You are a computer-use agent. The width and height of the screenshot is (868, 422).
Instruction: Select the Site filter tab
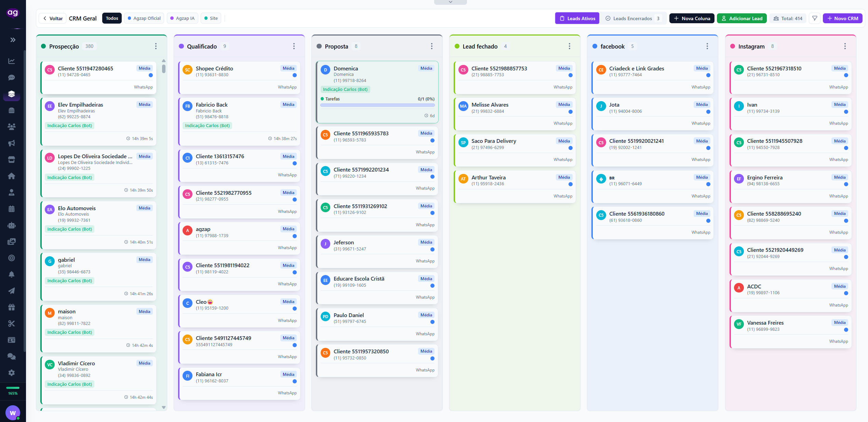tap(211, 18)
